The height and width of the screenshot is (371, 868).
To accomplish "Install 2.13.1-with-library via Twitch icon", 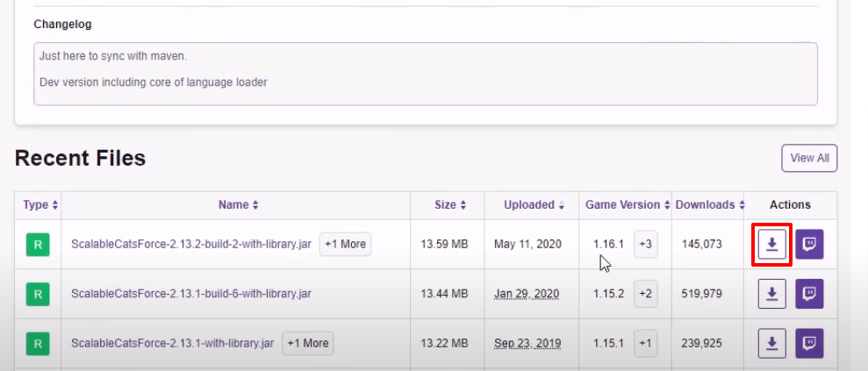I will (809, 343).
